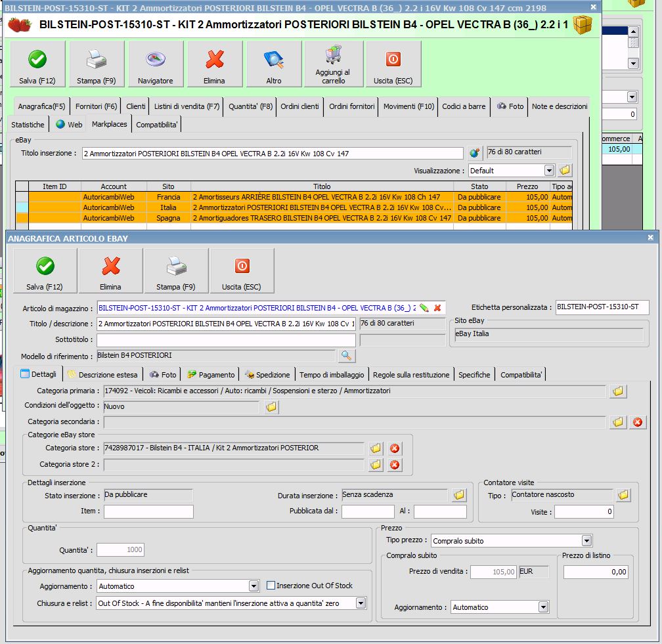Viewport: 662px width, 644px height.
Task: Click the Titolo inserzione text field
Action: click(x=273, y=154)
